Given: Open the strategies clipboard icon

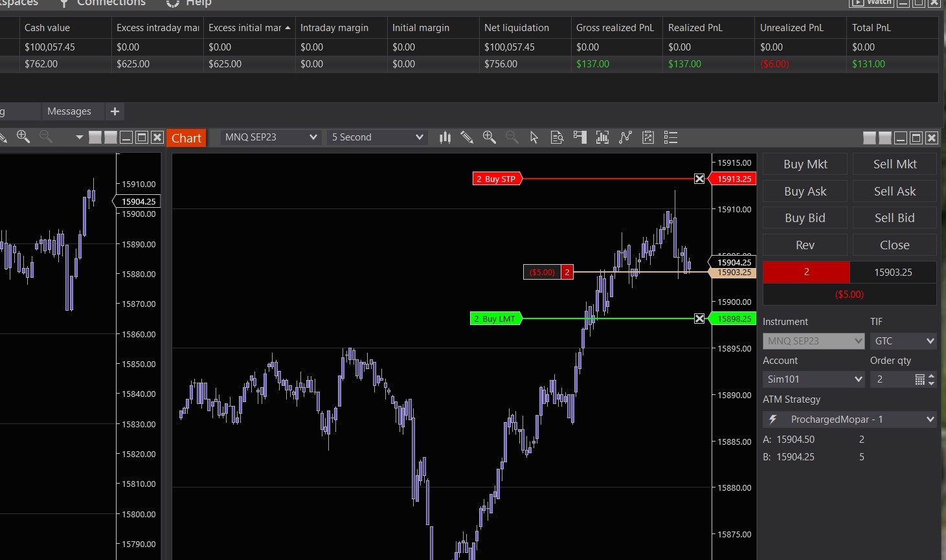Looking at the screenshot, I should coord(648,137).
